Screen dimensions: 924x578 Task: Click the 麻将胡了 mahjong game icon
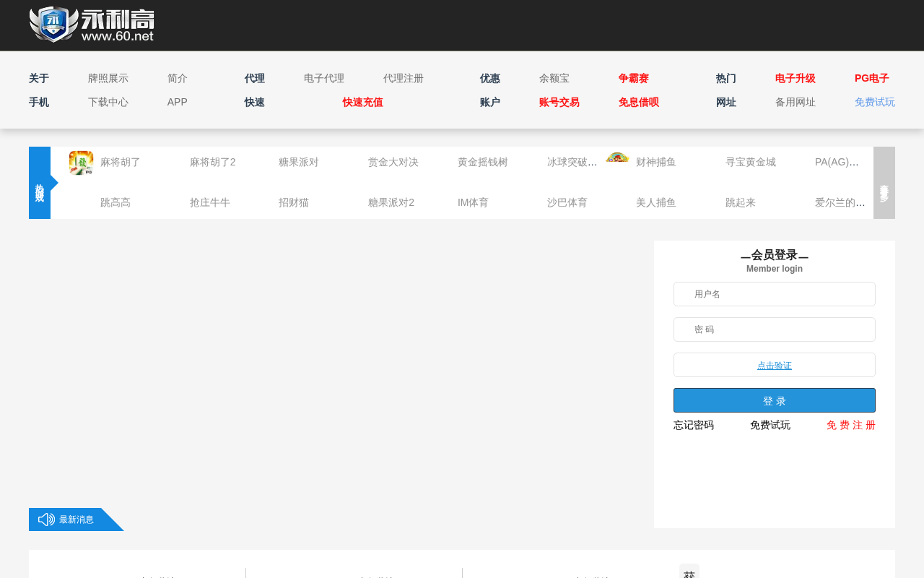[81, 163]
